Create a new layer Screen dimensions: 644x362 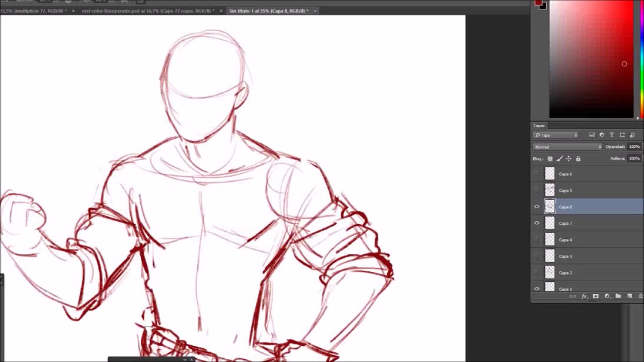point(629,296)
